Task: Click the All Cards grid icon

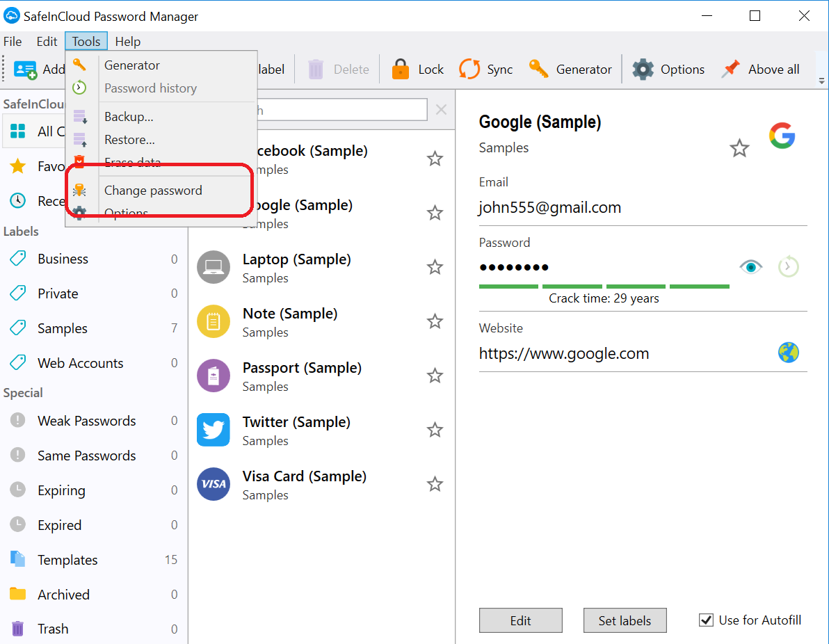Action: [18, 131]
